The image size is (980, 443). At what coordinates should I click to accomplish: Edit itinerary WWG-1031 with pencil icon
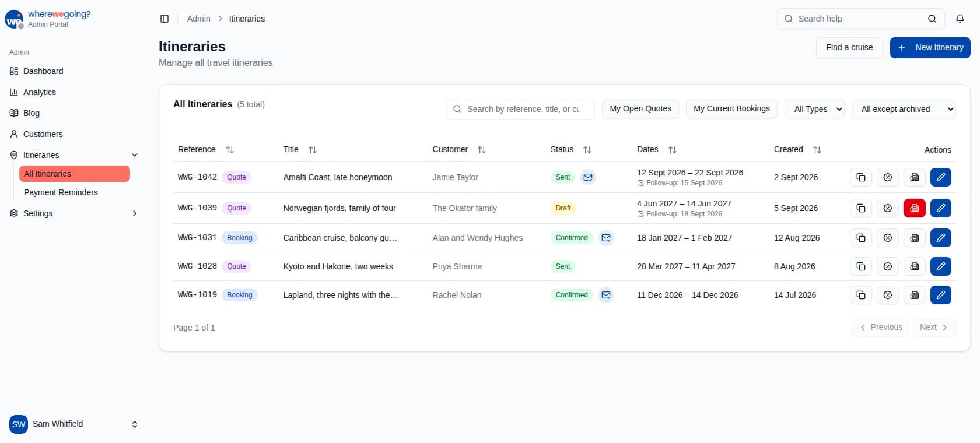point(941,238)
